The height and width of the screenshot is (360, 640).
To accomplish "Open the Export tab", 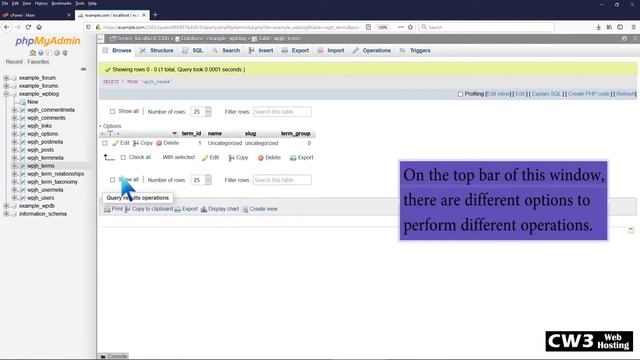I will [x=295, y=51].
